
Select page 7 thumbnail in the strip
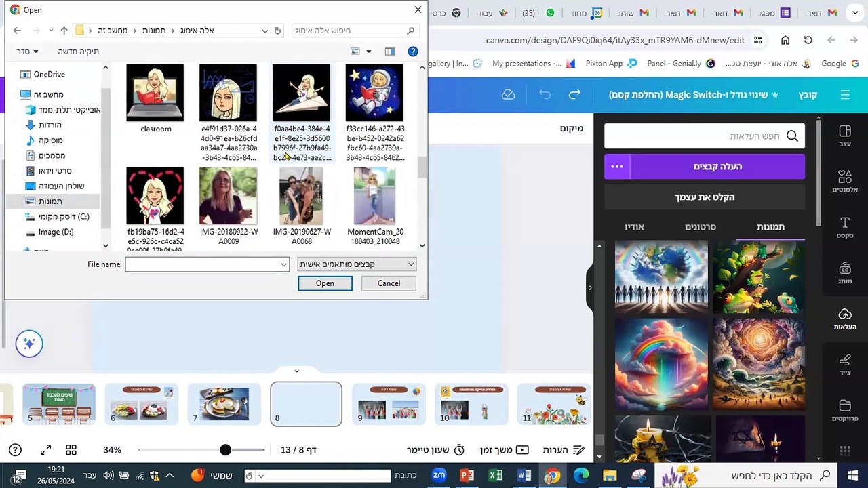[x=224, y=404]
